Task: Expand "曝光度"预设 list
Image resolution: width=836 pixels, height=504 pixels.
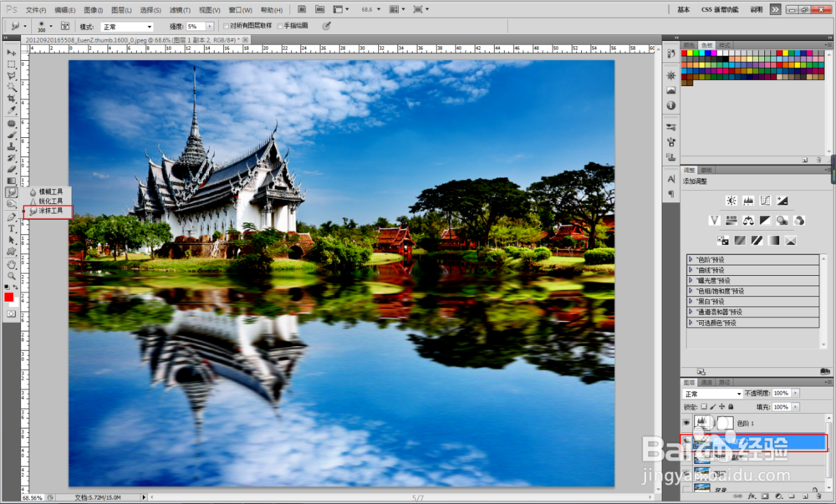Action: 691,280
